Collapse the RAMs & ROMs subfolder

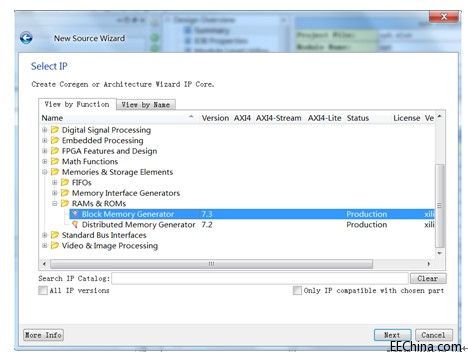[55, 203]
